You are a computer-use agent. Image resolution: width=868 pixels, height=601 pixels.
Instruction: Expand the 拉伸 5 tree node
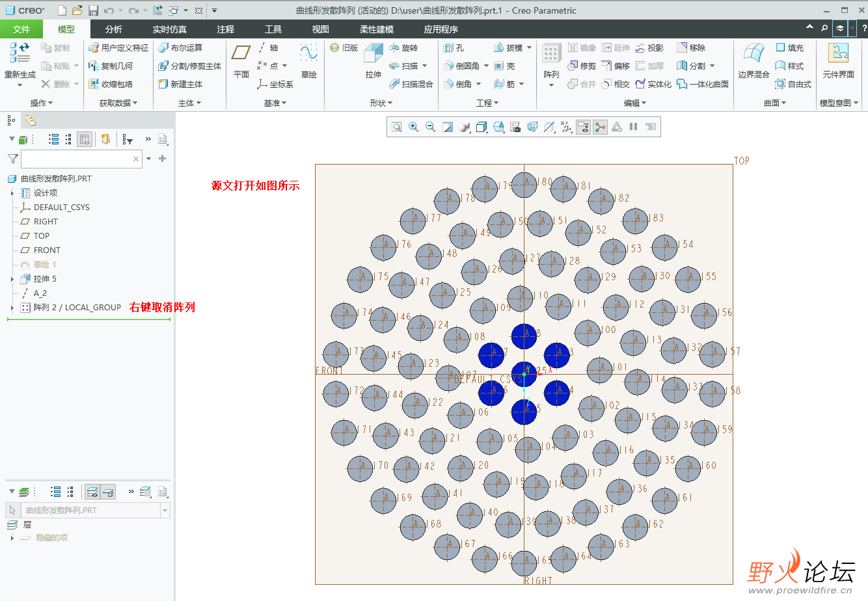[12, 279]
